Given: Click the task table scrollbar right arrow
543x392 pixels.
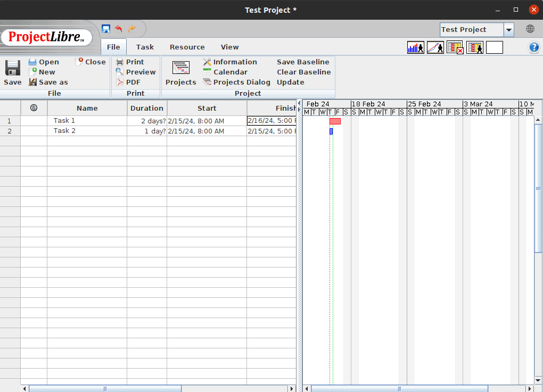Looking at the screenshot, I should 292,389.
